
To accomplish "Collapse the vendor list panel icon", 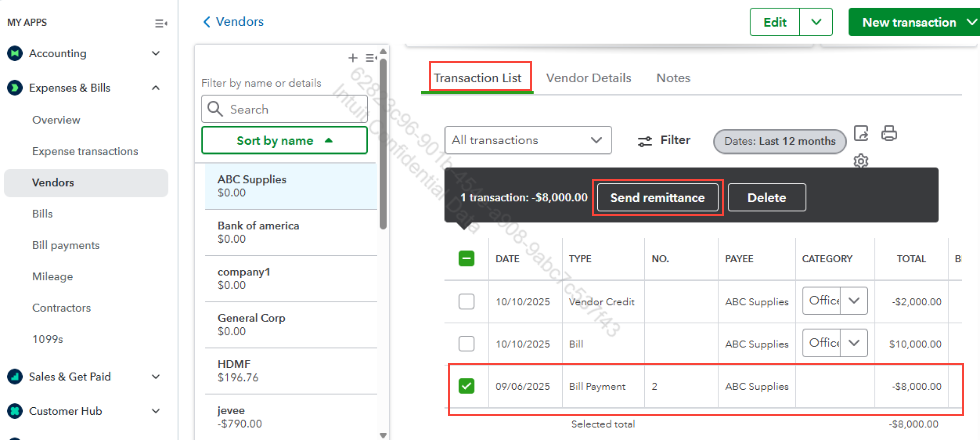I will click(371, 58).
